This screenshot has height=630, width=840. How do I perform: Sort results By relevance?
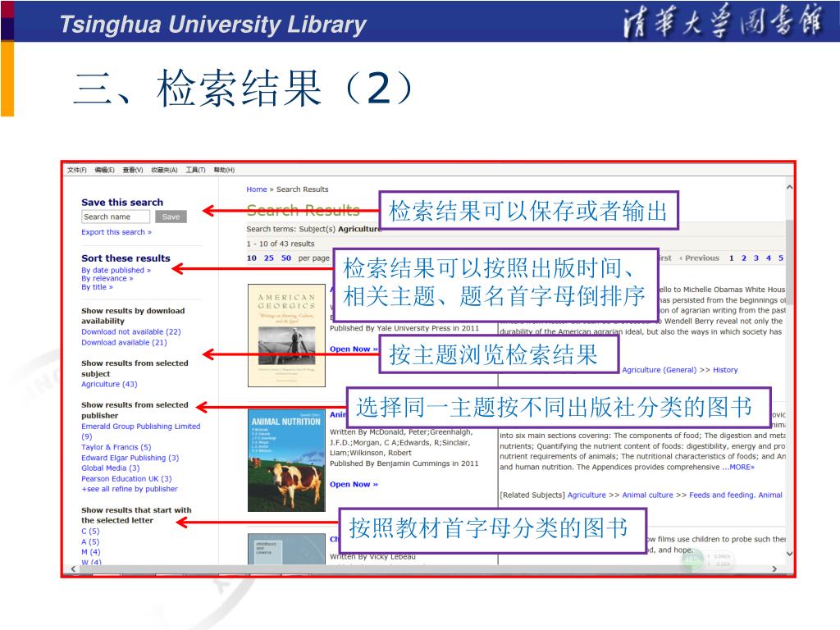coord(107,279)
